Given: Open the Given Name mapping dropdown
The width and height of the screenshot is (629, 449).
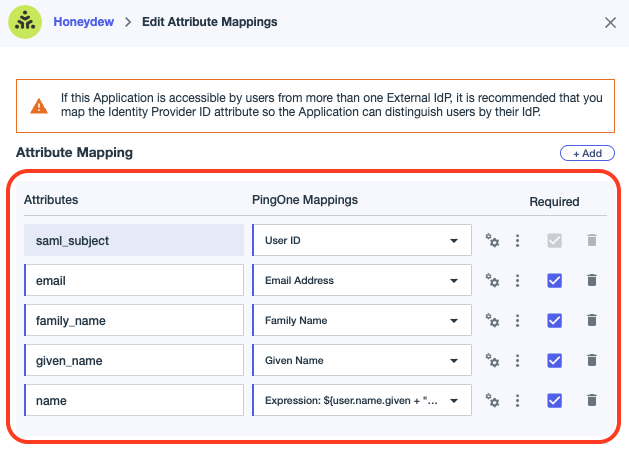Looking at the screenshot, I should click(x=362, y=360).
